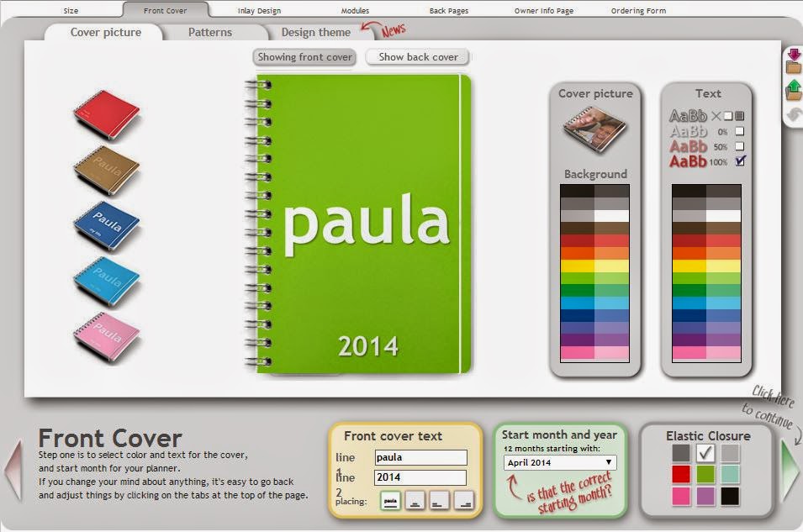Toggle the 0% text style checkbox
Screen dimensions: 803x532
pyautogui.click(x=739, y=131)
